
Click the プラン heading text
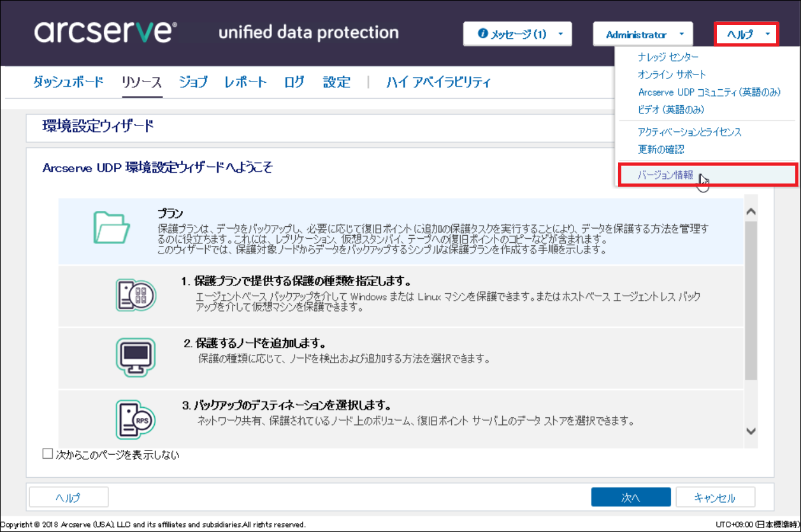pos(170,213)
